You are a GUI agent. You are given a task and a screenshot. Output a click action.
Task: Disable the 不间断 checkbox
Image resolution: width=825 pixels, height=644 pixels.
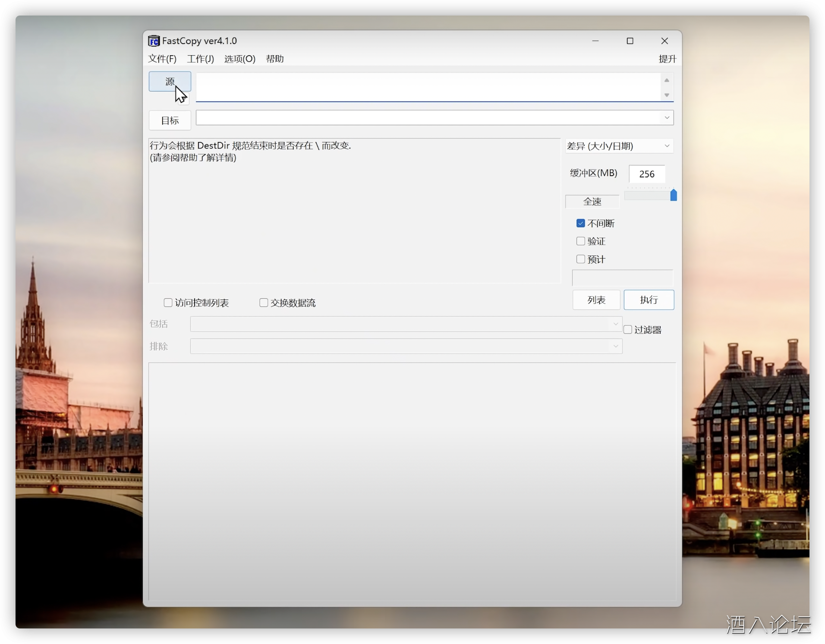click(581, 223)
